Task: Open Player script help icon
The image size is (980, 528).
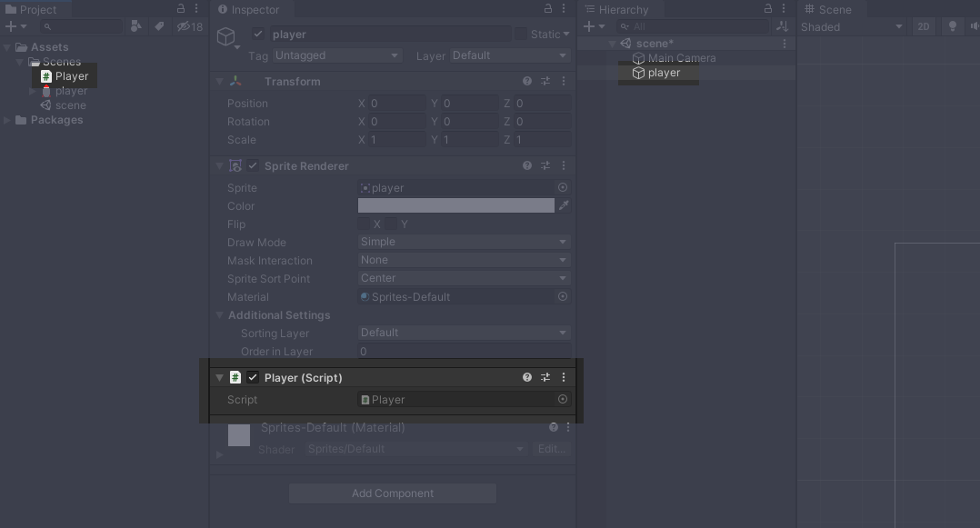Action: [527, 377]
